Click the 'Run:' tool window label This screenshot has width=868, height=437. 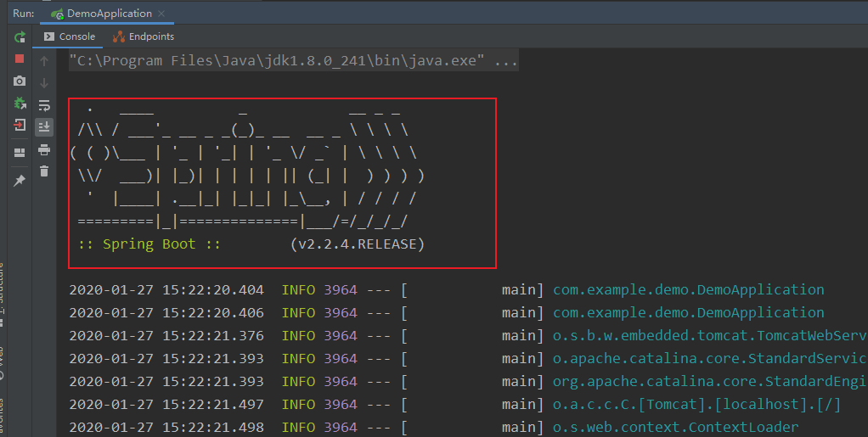pyautogui.click(x=23, y=14)
